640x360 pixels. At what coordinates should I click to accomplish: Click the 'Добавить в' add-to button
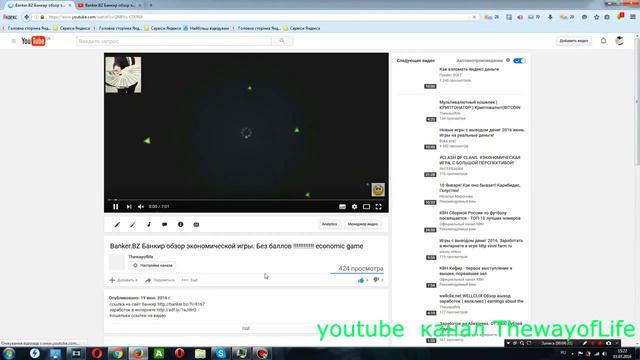click(x=123, y=280)
